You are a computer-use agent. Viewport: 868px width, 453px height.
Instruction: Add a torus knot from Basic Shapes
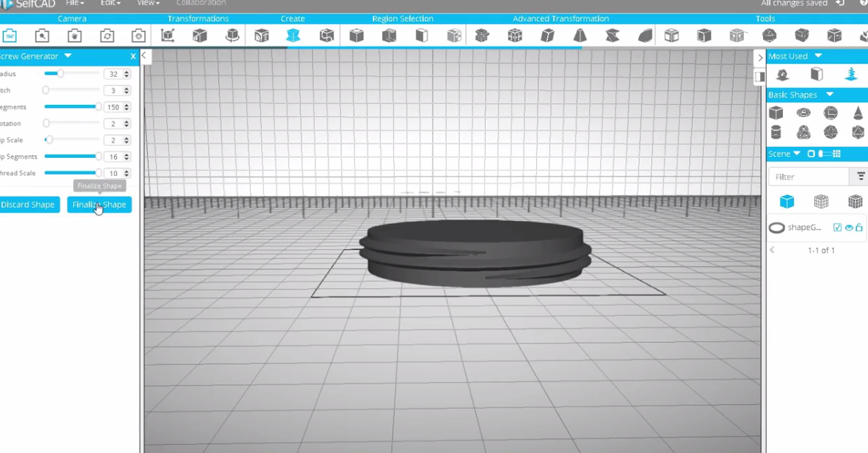(803, 132)
